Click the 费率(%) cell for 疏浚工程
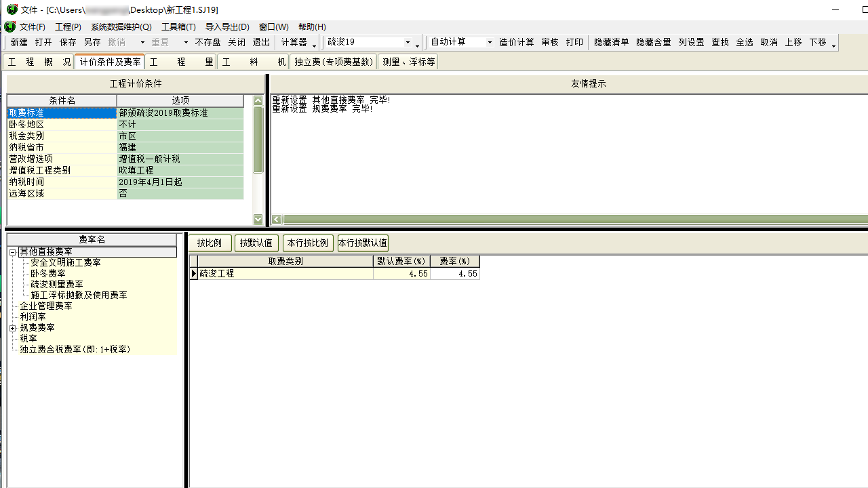The image size is (868, 488). point(455,274)
